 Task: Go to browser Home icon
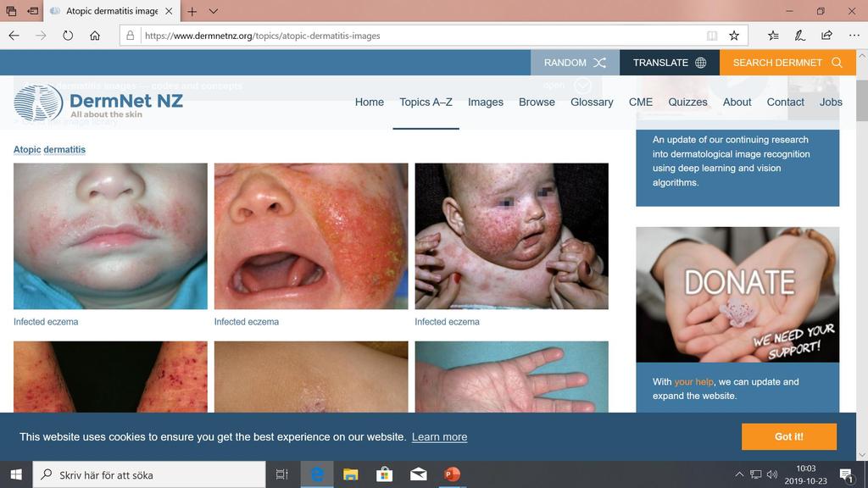[95, 36]
